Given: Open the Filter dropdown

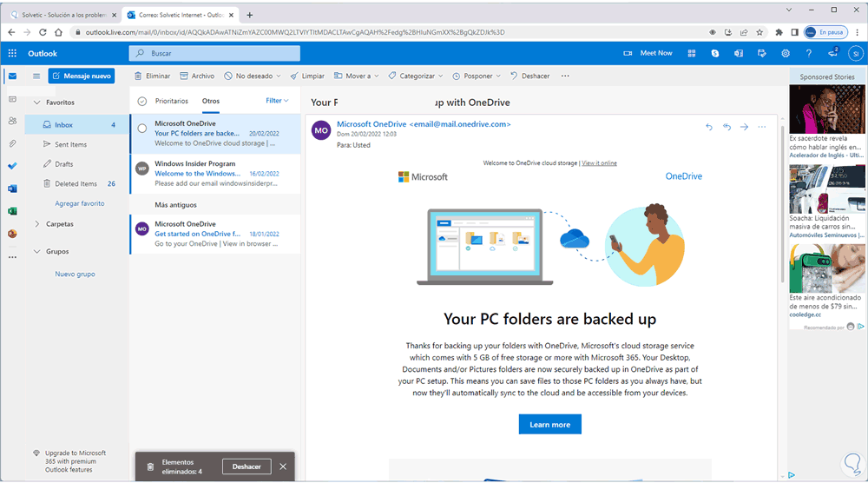Looking at the screenshot, I should click(277, 101).
